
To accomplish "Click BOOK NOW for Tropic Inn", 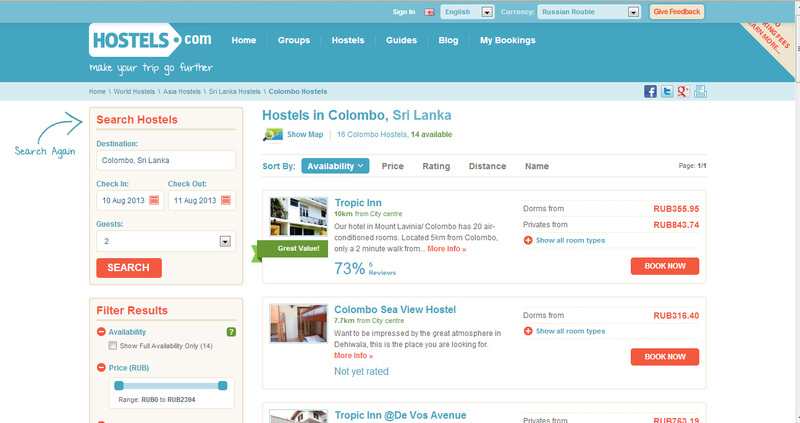I will pos(665,266).
